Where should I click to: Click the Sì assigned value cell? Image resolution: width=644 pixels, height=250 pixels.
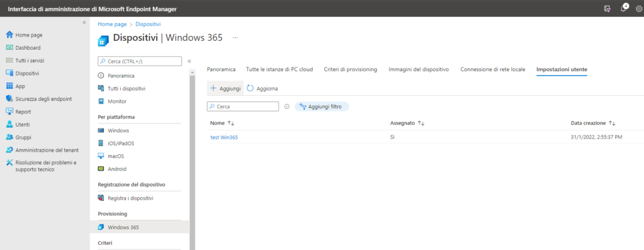pyautogui.click(x=392, y=137)
